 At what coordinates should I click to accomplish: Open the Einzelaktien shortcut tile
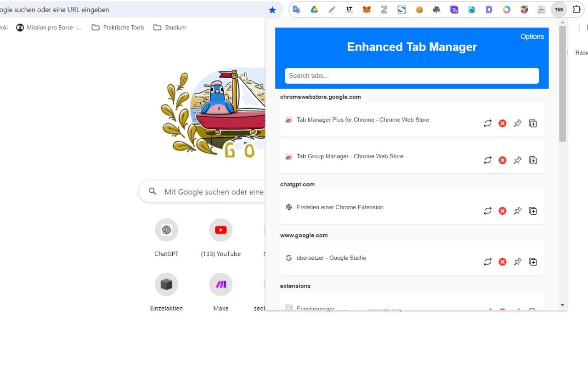tap(166, 293)
